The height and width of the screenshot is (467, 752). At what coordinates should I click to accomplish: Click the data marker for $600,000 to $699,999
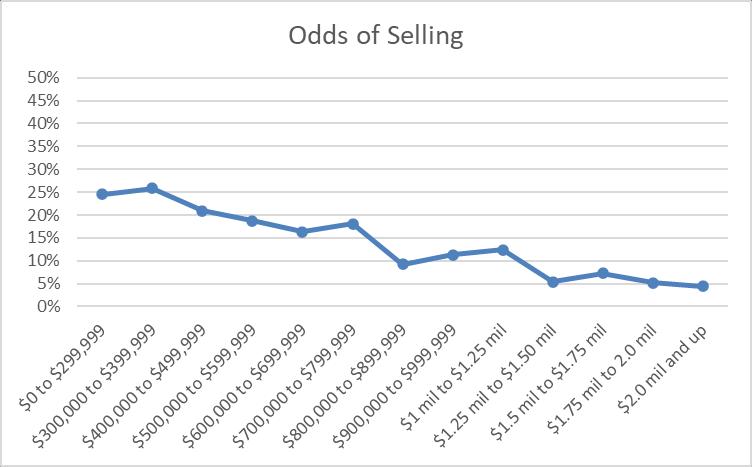[x=302, y=232]
